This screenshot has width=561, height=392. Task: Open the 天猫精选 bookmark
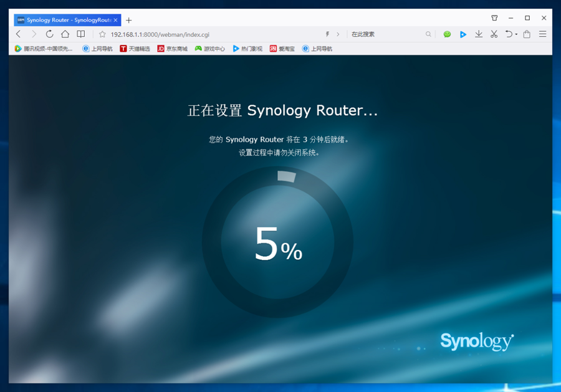click(x=135, y=49)
